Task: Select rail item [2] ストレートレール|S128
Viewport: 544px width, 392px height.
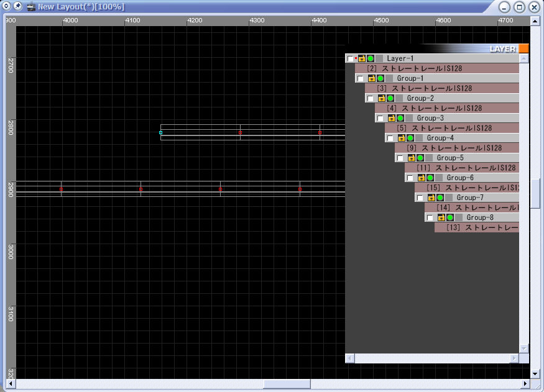Action: coord(437,68)
